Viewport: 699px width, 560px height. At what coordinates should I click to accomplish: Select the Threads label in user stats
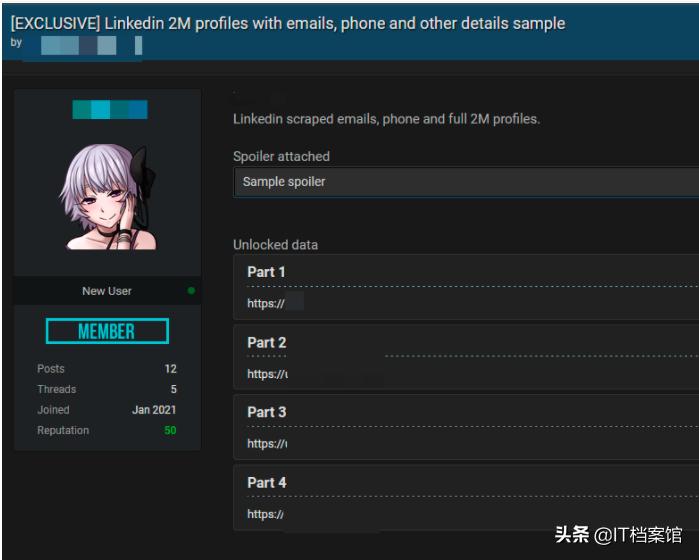tap(57, 389)
